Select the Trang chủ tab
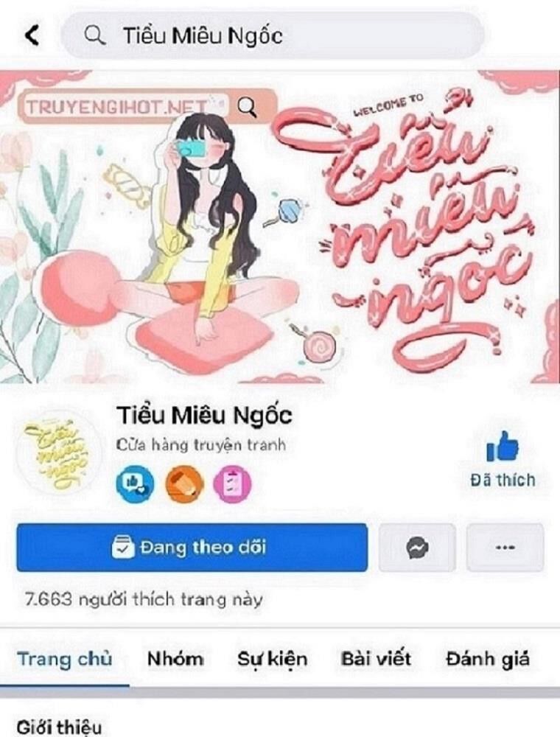 point(64,659)
